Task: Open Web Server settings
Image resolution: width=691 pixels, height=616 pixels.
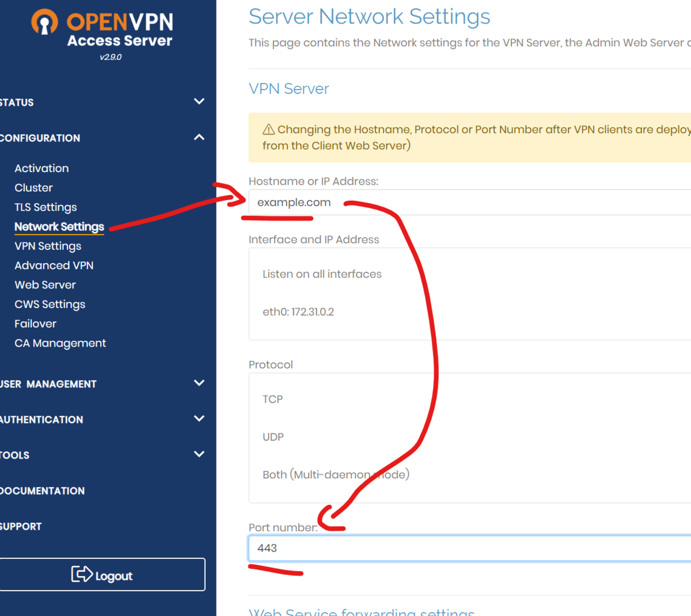Action: coord(45,285)
